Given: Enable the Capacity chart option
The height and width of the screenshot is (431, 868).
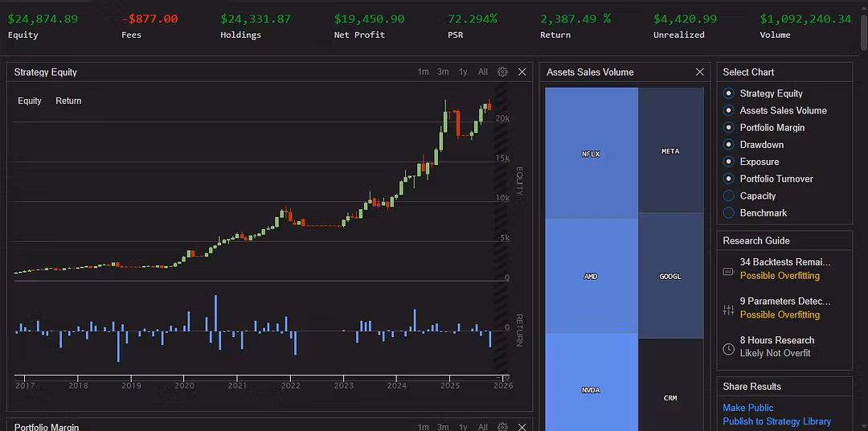Looking at the screenshot, I should point(729,196).
